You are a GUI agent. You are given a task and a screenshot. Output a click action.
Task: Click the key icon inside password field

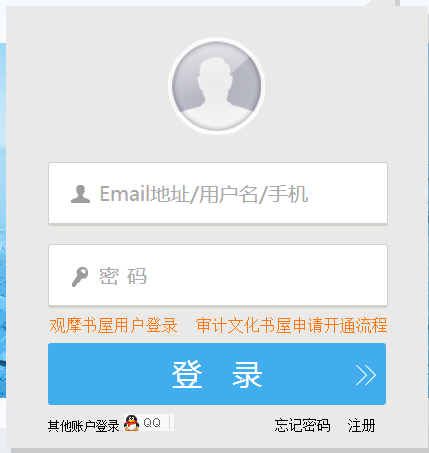(x=80, y=276)
